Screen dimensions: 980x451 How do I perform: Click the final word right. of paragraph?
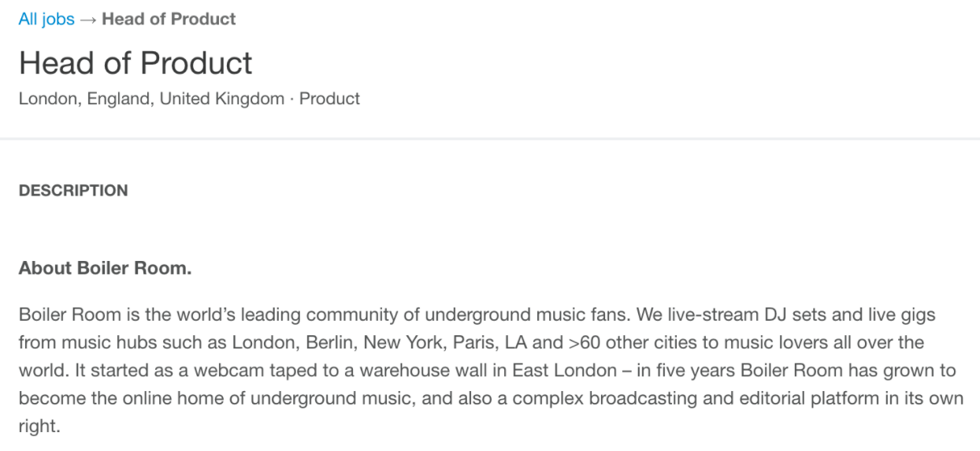(x=39, y=426)
